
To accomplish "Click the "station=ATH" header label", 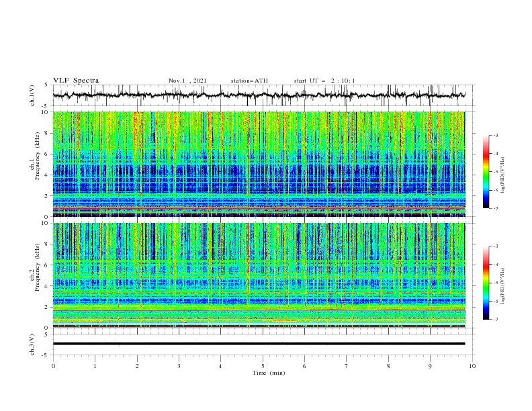I will 249,81.
